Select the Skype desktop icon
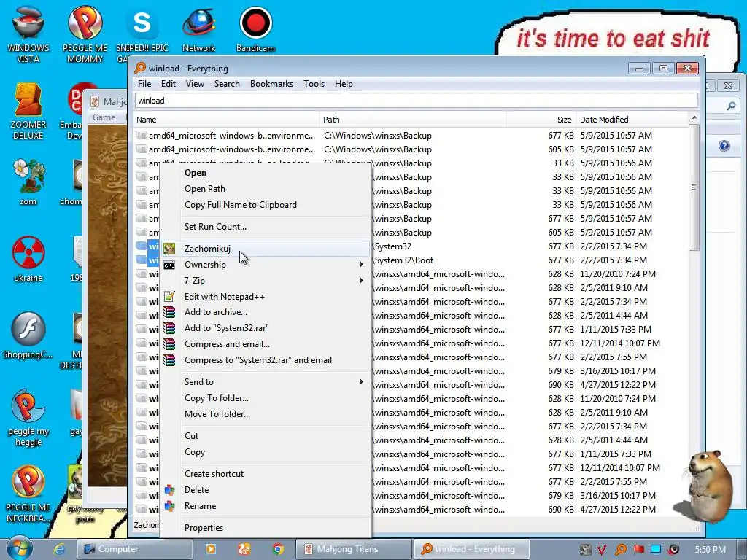 142,34
